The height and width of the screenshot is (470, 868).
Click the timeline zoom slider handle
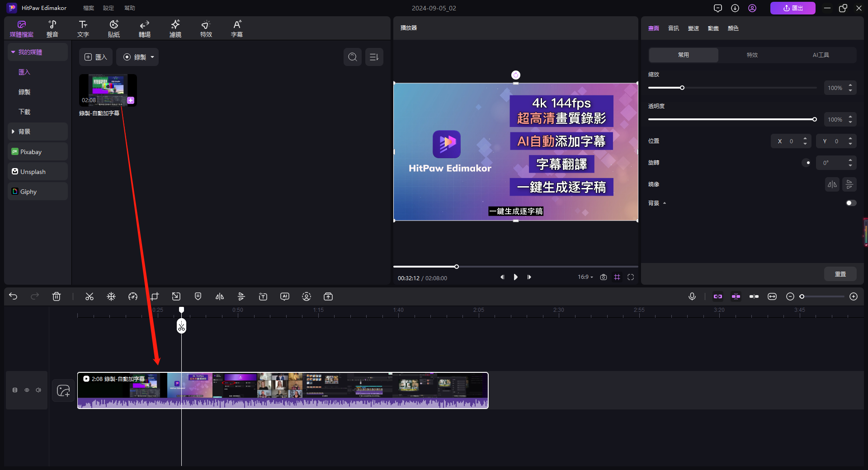click(x=802, y=296)
